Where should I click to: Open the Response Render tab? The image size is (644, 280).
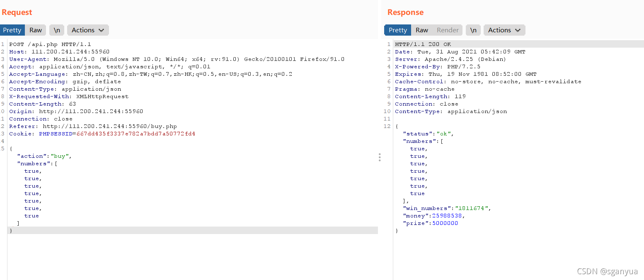(x=448, y=30)
